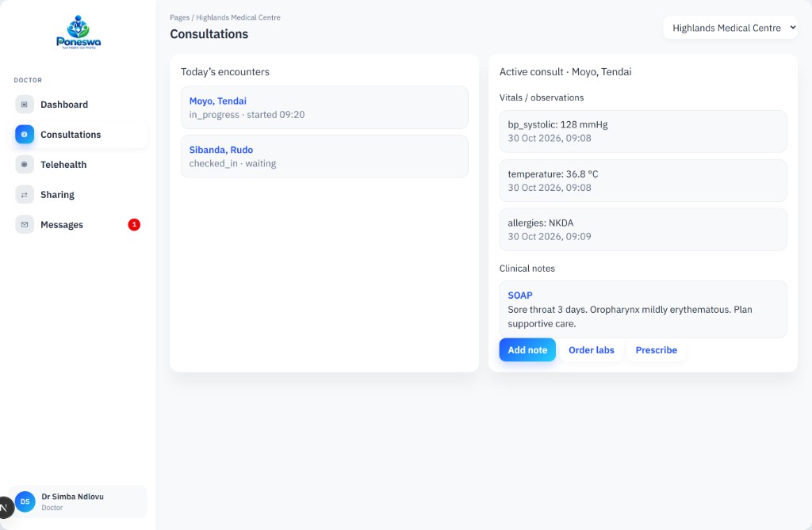Click the Pages / Highlands Medical Centre breadcrumb
The width and height of the screenshot is (812, 530).
225,17
